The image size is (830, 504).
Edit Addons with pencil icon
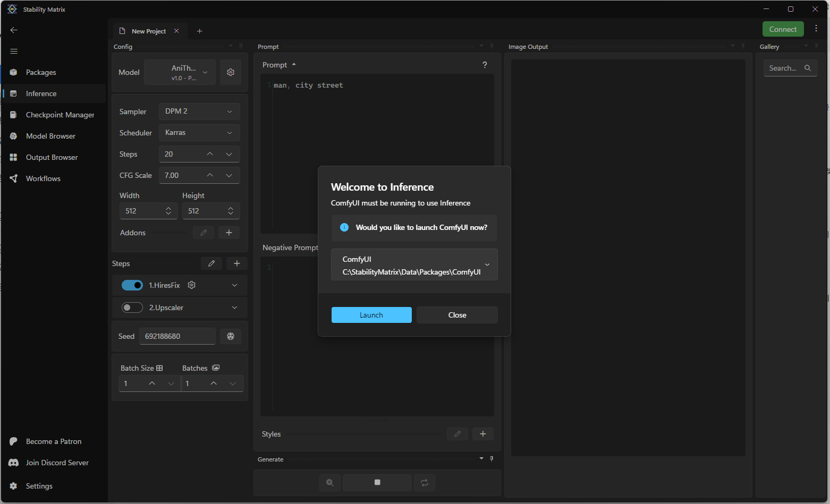pos(204,233)
